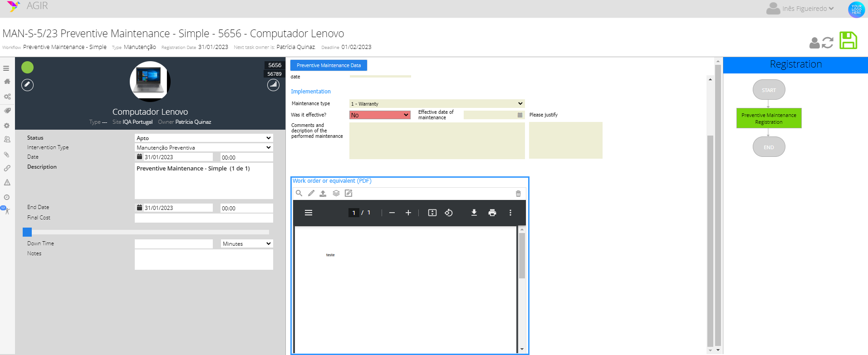Open the users icon in sidebar
This screenshot has height=355, width=868.
(x=7, y=140)
